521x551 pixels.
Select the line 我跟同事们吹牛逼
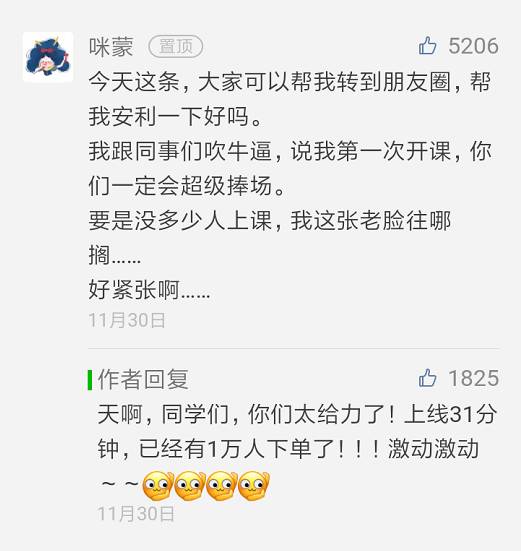coord(290,151)
